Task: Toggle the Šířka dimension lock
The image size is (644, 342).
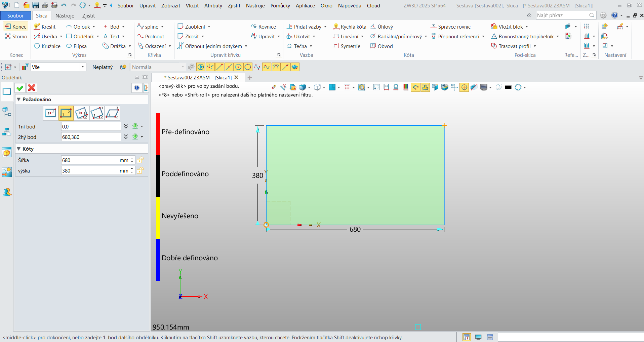Action: (140, 160)
